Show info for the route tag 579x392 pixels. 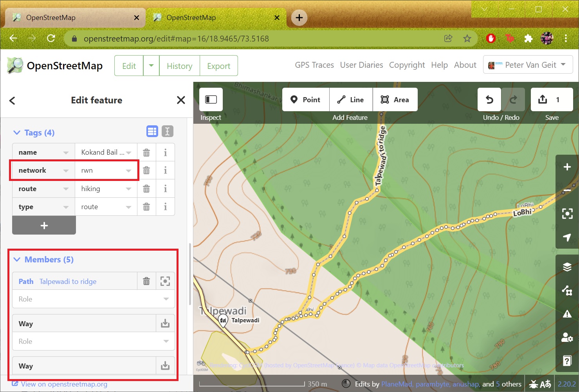(x=165, y=189)
